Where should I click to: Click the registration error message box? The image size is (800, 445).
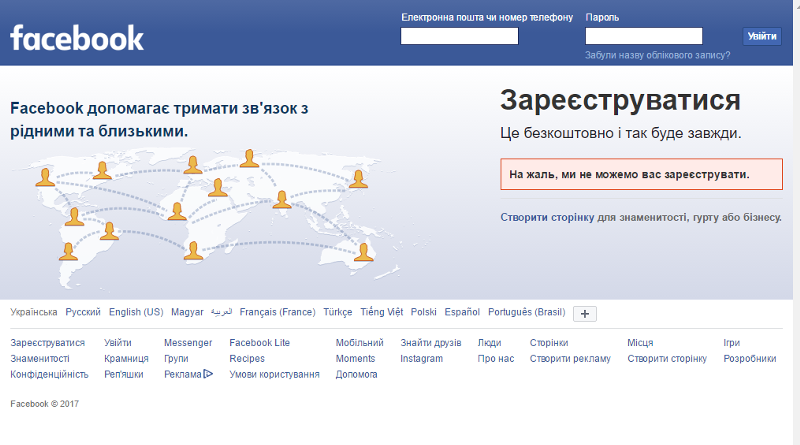point(641,175)
